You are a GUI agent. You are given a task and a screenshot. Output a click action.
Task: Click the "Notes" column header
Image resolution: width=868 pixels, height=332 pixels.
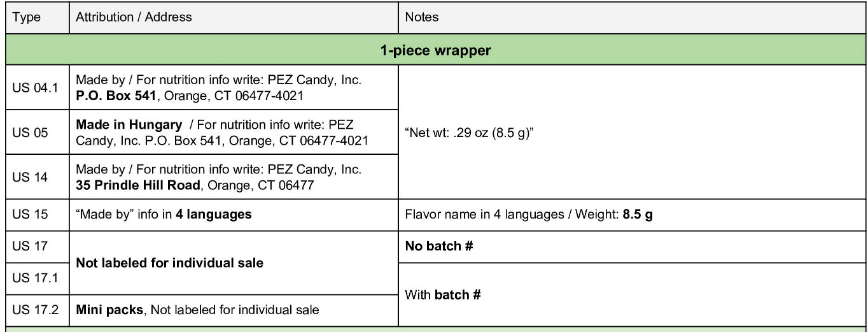(x=422, y=17)
